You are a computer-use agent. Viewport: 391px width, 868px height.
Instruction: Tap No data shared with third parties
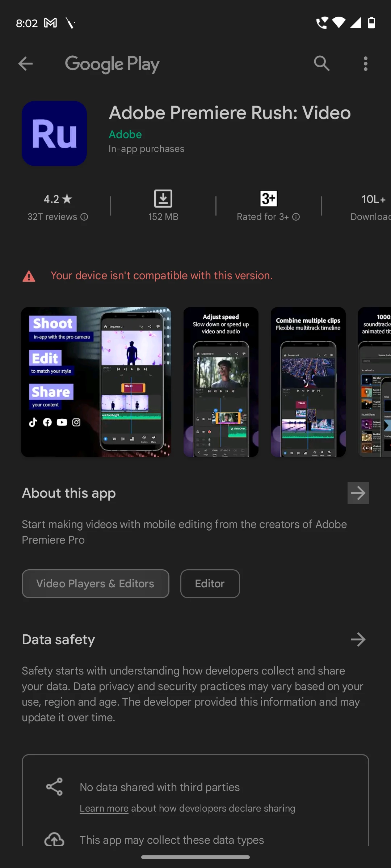point(160,787)
